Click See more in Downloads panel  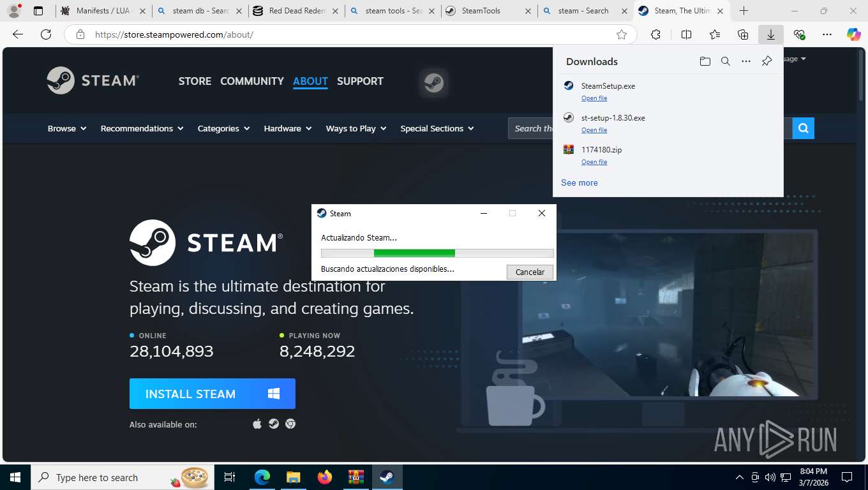click(x=580, y=182)
